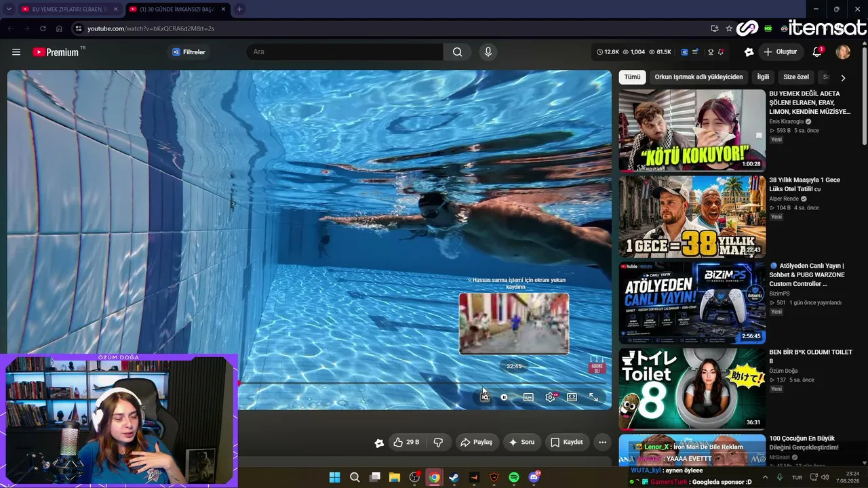Open the sparkle icon left of Oluştur

point(749,52)
